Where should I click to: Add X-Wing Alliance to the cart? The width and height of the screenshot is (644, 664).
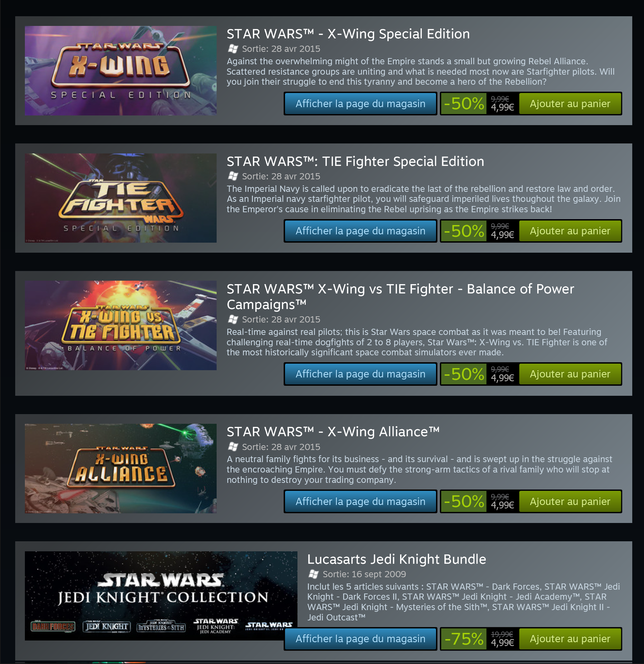coord(570,502)
